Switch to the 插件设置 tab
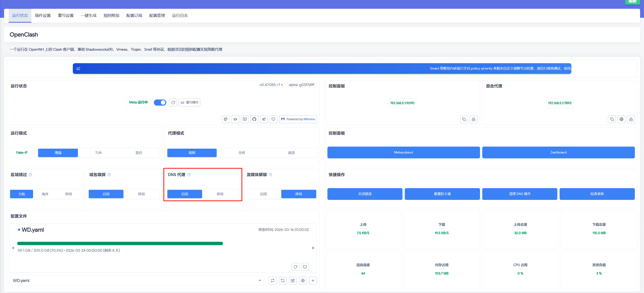 [x=43, y=16]
